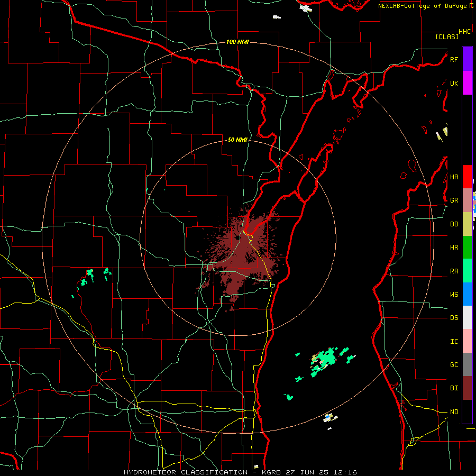Click the '50 NMI' range ring label
476x476 pixels.
click(x=237, y=140)
